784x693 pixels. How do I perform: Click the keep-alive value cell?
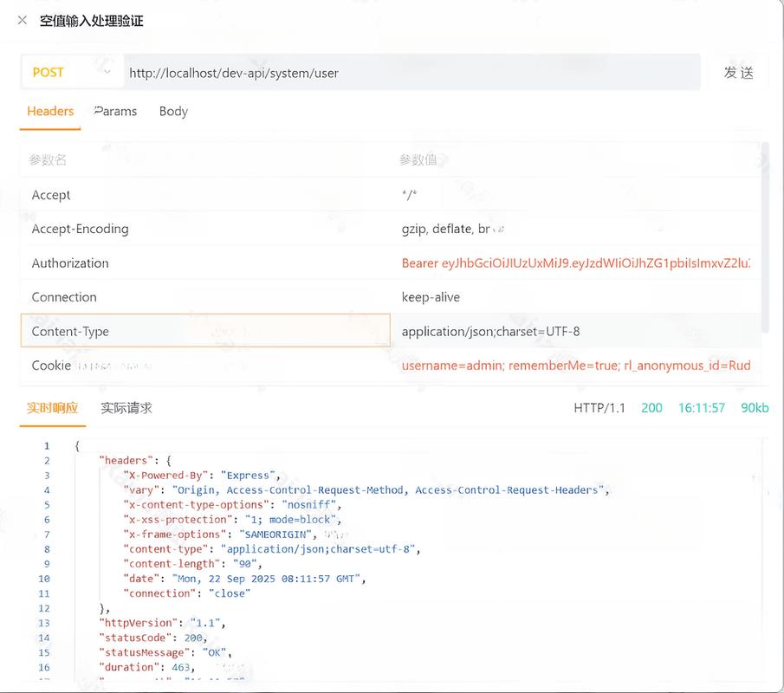pos(577,297)
